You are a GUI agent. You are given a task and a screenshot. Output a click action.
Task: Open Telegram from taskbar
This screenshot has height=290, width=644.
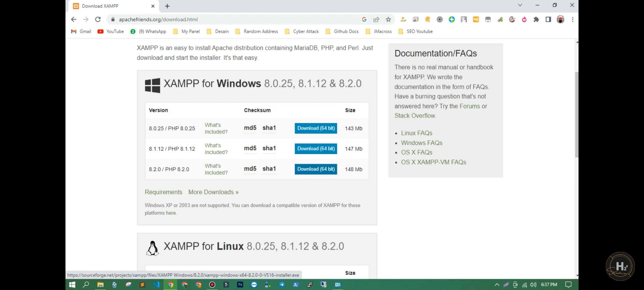pyautogui.click(x=282, y=285)
